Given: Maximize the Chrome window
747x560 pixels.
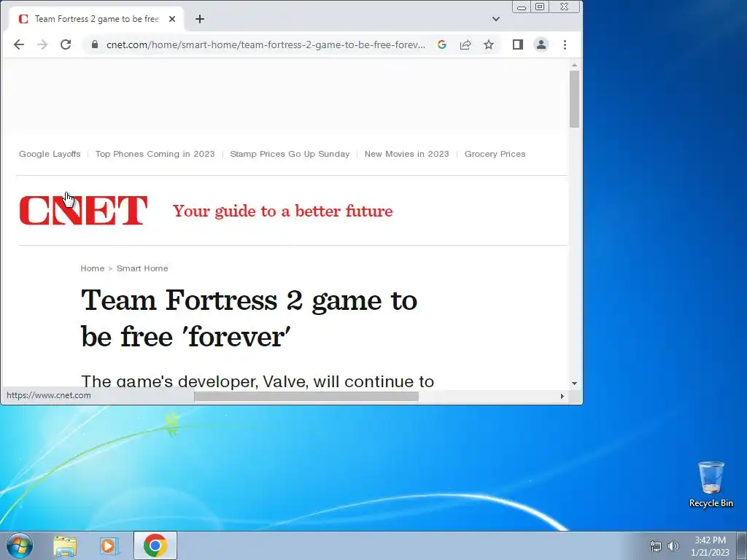Looking at the screenshot, I should [540, 7].
